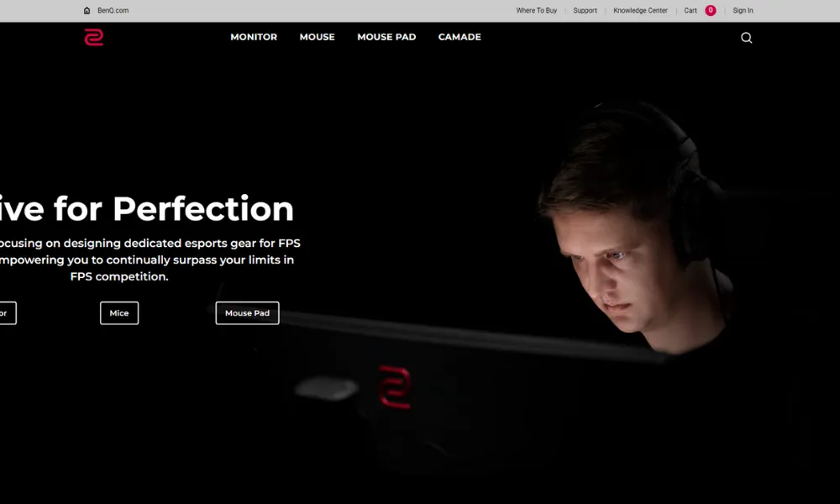This screenshot has height=504, width=840.
Task: Open the search magnifier icon
Action: point(746,38)
